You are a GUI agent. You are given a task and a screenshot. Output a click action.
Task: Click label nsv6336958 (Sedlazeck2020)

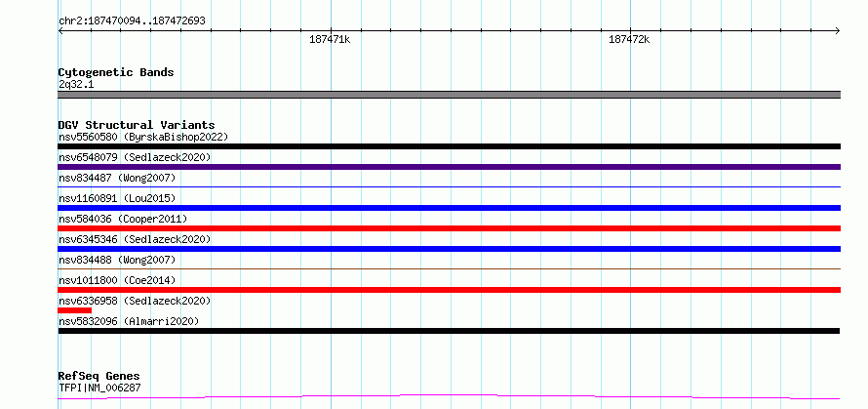click(135, 301)
